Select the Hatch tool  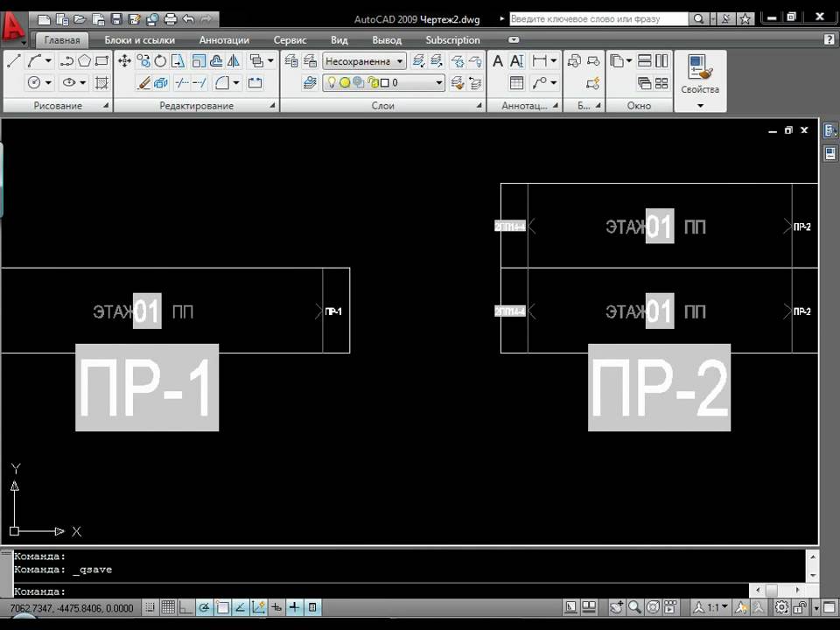[x=101, y=82]
